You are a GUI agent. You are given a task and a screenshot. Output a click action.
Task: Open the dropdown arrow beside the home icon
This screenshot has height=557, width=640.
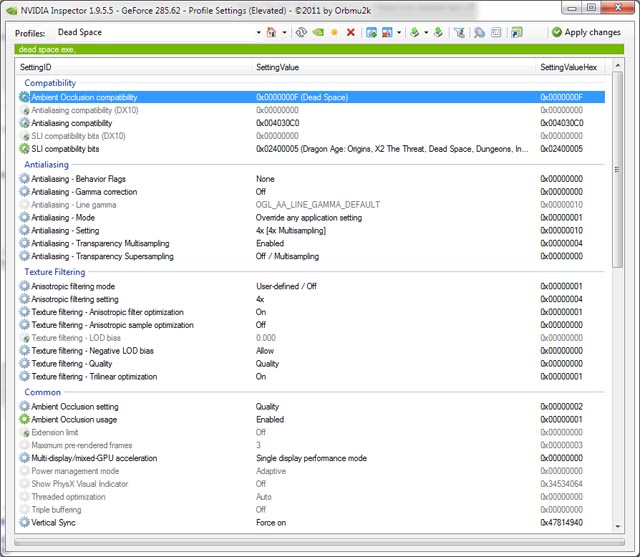pos(283,32)
